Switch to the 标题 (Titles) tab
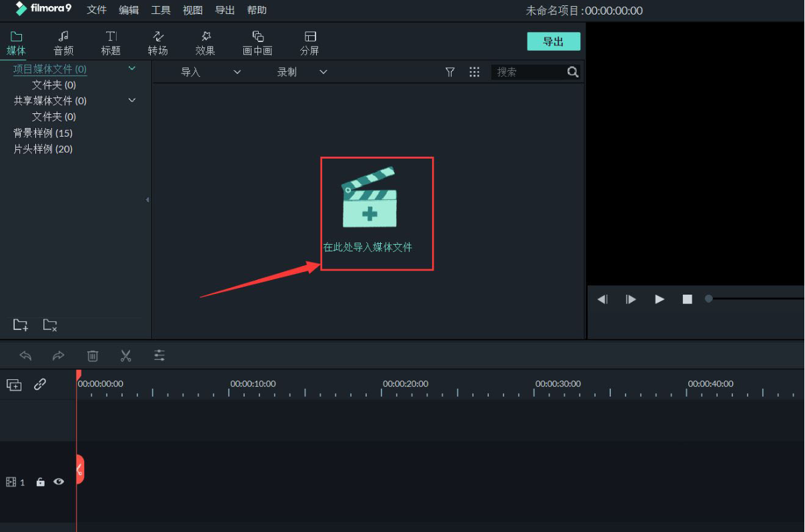805x532 pixels. (x=111, y=41)
